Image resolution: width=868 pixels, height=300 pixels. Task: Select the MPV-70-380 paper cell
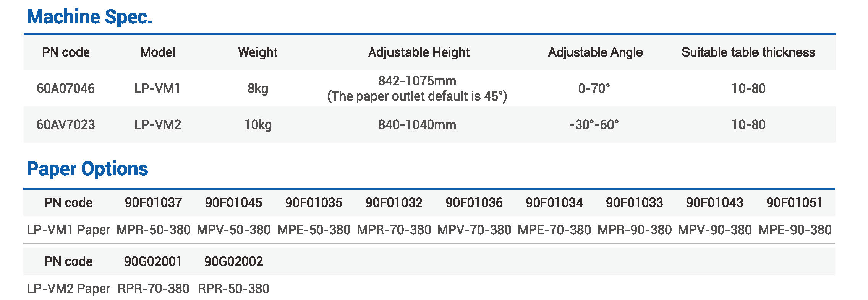tap(474, 230)
